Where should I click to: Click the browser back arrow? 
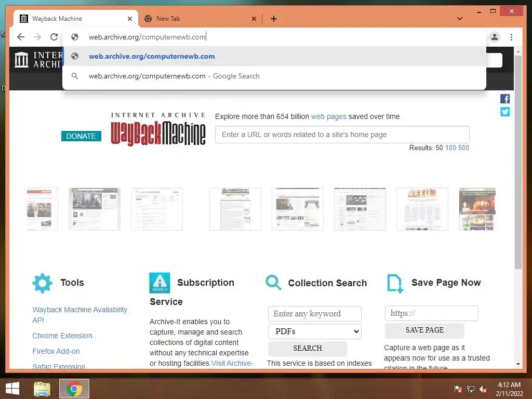pyautogui.click(x=21, y=37)
